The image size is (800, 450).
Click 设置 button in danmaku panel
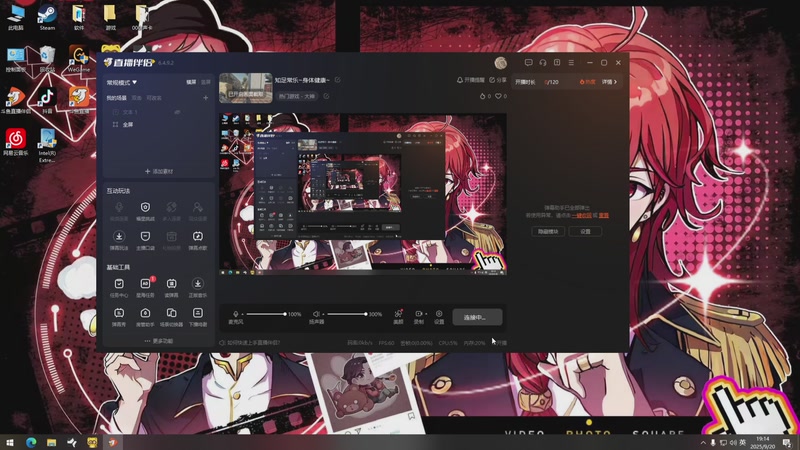[x=585, y=232]
